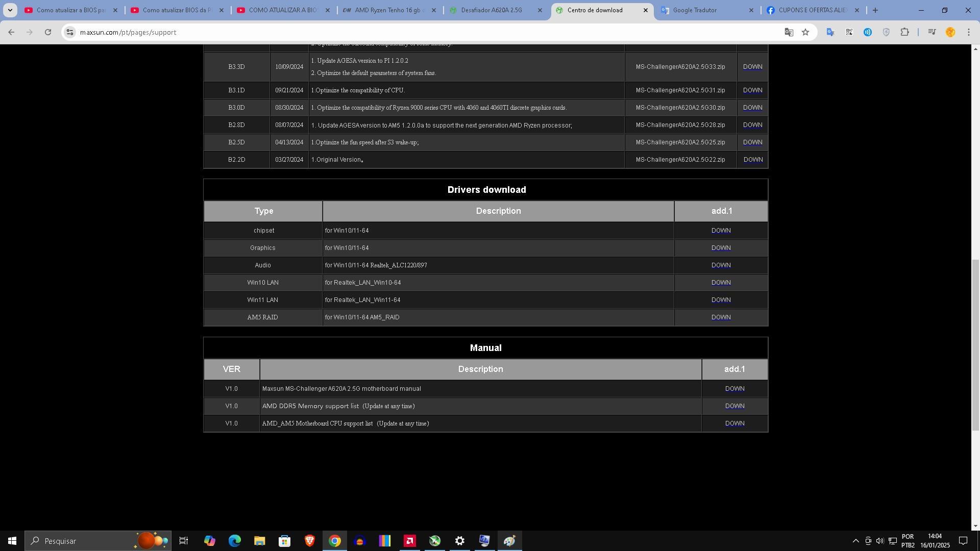The image size is (980, 551).
Task: Select MS-ChallengerA620A2.5G22.zip file name
Action: pyautogui.click(x=680, y=160)
